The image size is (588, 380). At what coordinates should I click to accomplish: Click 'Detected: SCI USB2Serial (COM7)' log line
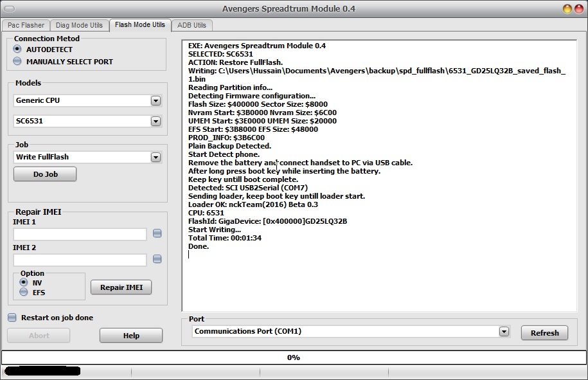[x=248, y=188]
